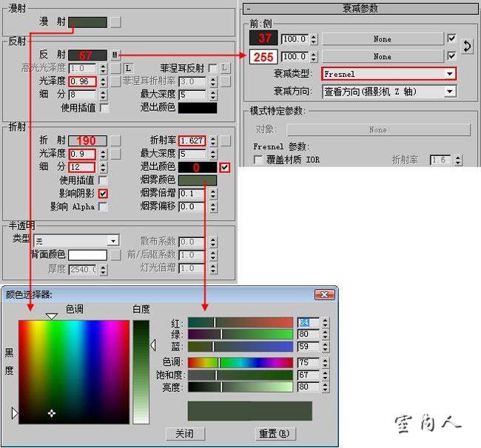Image resolution: width=481 pixels, height=448 pixels.
Task: Toggle the 影响 Alpha checkbox
Action: (x=103, y=207)
